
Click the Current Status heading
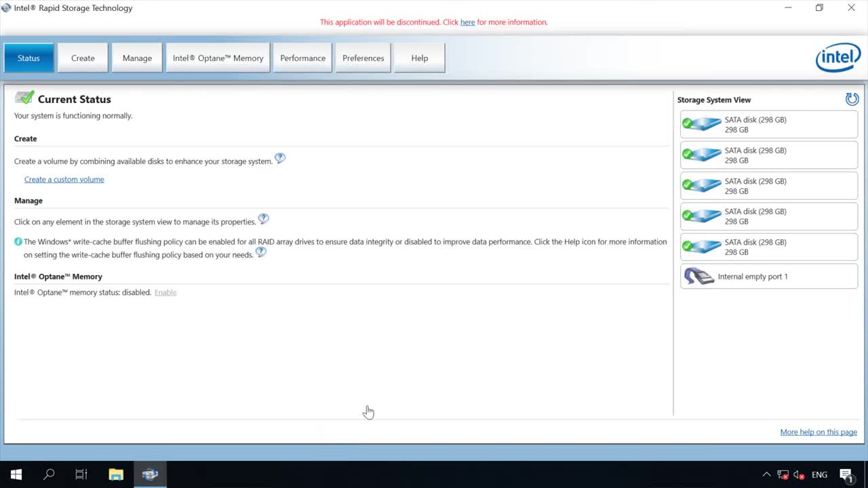pos(75,99)
